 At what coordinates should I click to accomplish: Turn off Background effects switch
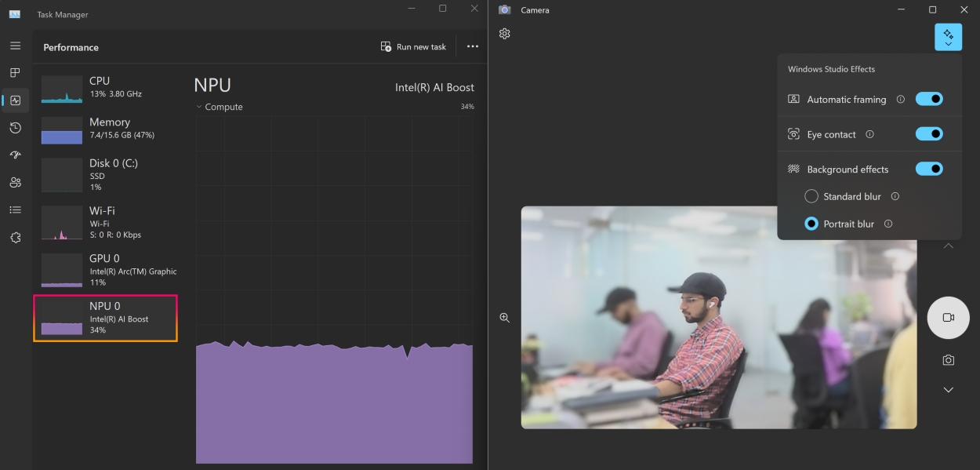929,169
